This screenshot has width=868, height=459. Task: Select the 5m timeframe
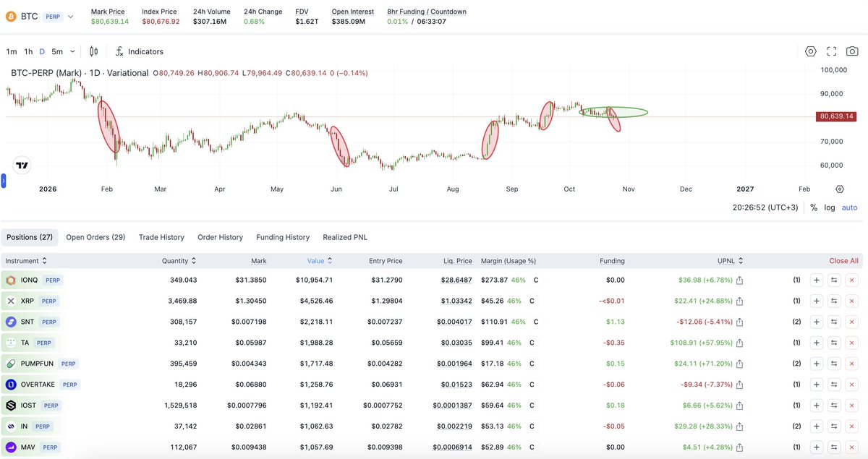pyautogui.click(x=57, y=51)
